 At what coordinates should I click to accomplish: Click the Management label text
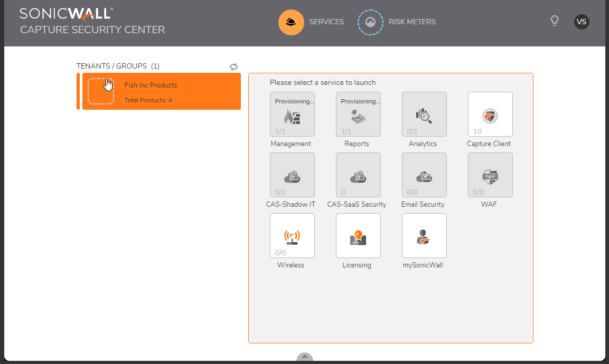click(291, 143)
